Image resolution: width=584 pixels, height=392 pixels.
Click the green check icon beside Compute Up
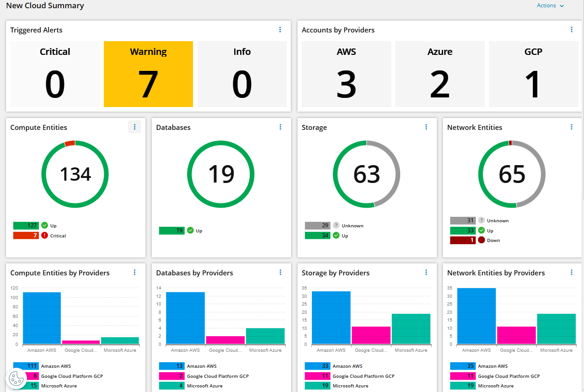click(x=44, y=226)
